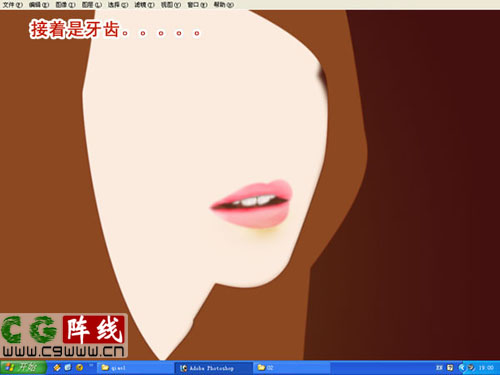Image resolution: width=500 pixels, height=375 pixels.
Task: Click the painted white teeth on canvas
Action: pyautogui.click(x=255, y=201)
